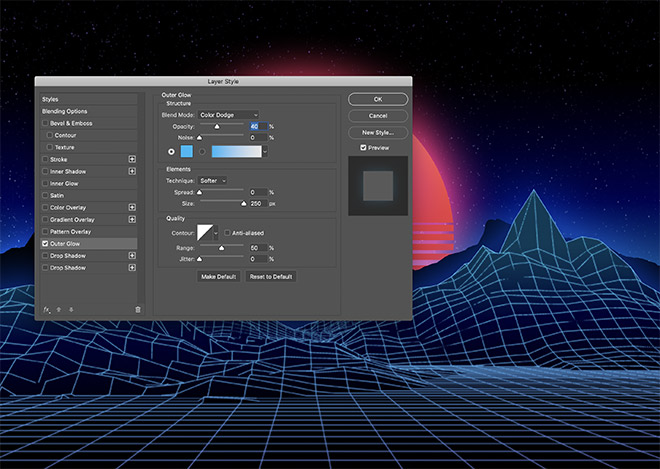Open the Technique dropdown
The height and width of the screenshot is (469, 660).
click(x=213, y=180)
